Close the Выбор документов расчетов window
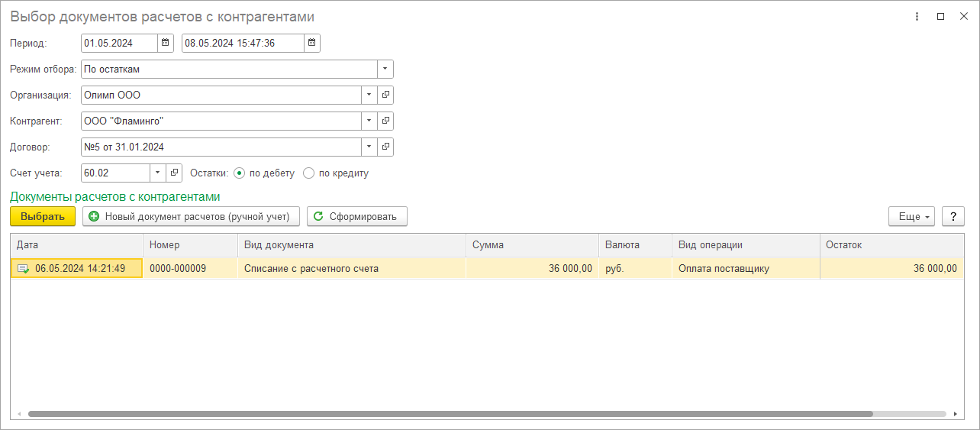 (963, 17)
